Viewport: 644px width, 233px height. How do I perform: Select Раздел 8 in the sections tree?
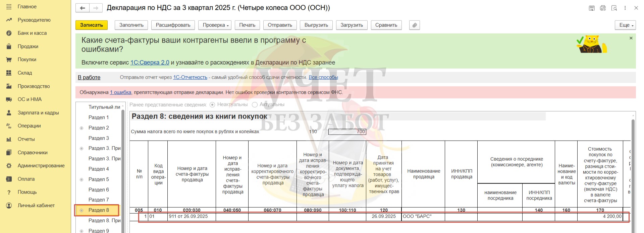(x=99, y=210)
